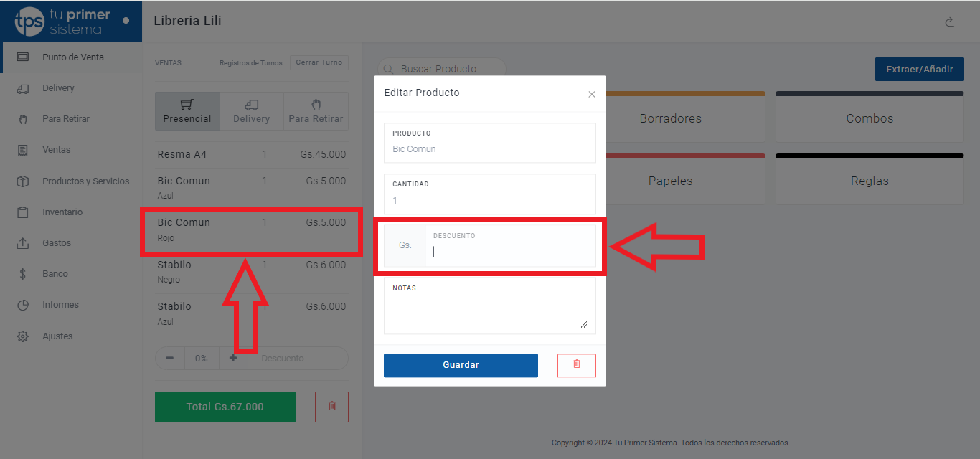Click the Extraer/Añadir button
This screenshot has height=459, width=980.
[919, 70]
